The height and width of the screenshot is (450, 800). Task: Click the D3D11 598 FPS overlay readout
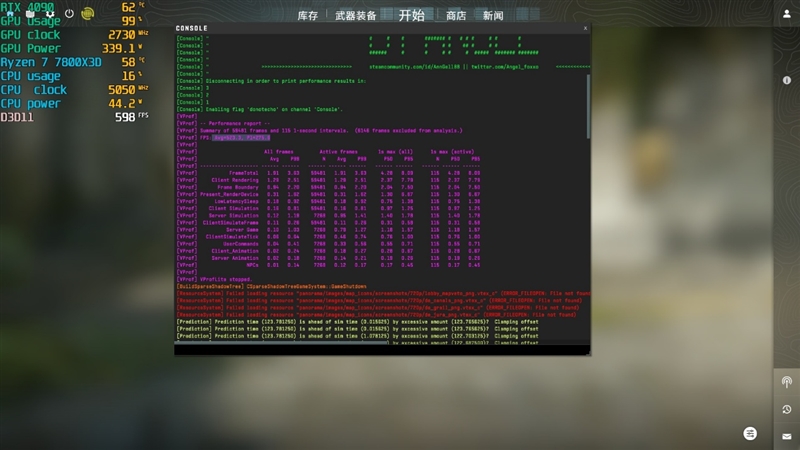[74, 117]
